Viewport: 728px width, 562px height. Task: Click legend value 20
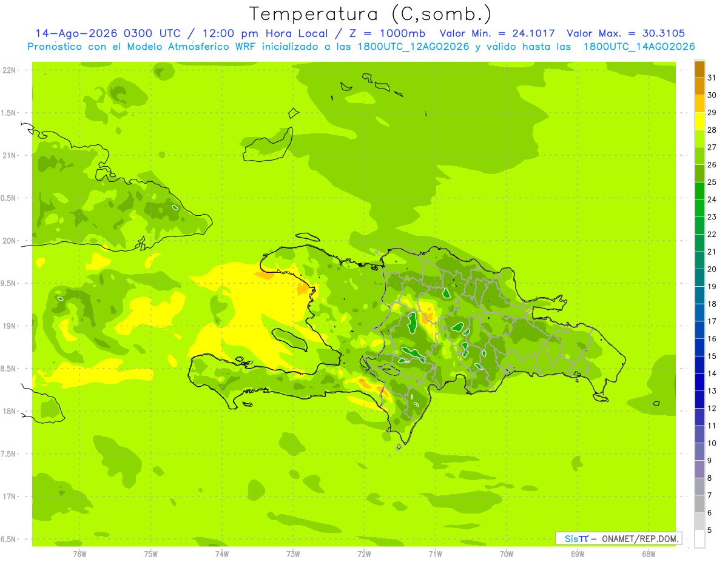[x=712, y=269]
